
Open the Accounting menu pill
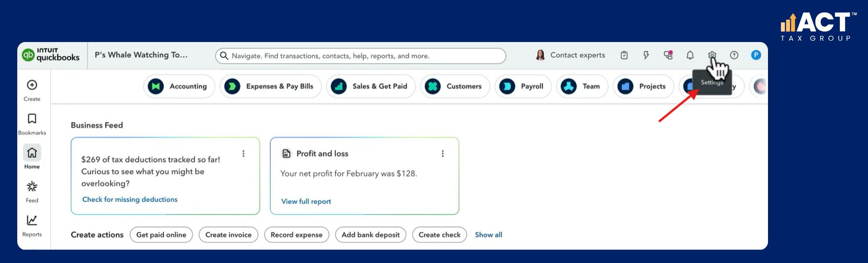click(x=179, y=87)
